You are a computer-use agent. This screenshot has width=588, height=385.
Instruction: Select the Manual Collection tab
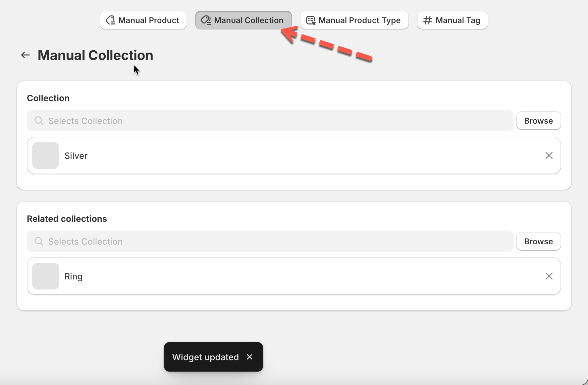click(x=243, y=20)
